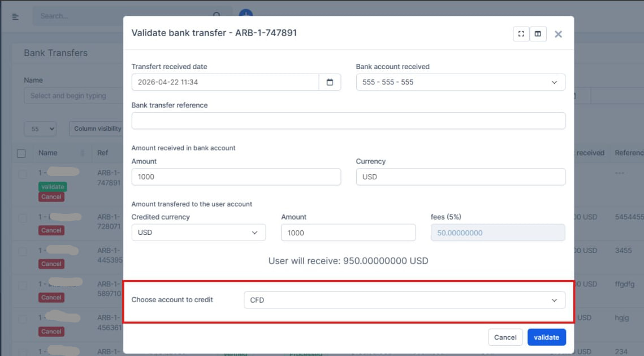Sort table by Name column arrows
Image resolution: width=644 pixels, height=356 pixels.
[x=83, y=153]
